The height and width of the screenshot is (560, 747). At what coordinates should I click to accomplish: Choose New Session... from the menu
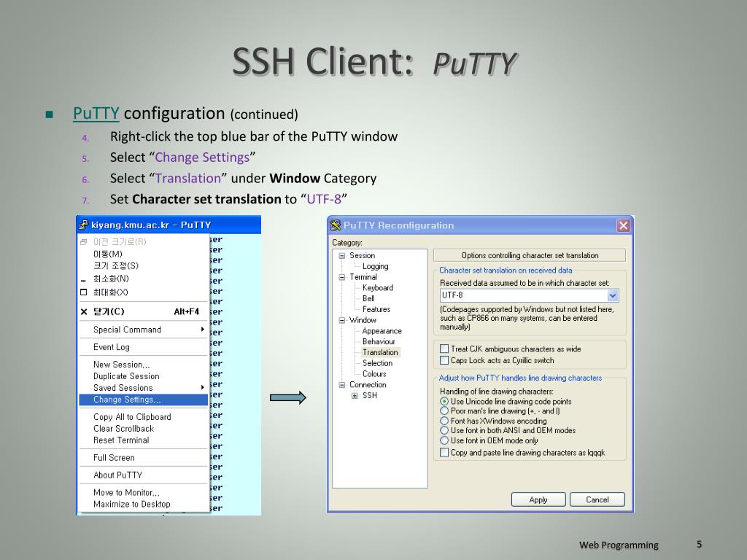[144, 365]
